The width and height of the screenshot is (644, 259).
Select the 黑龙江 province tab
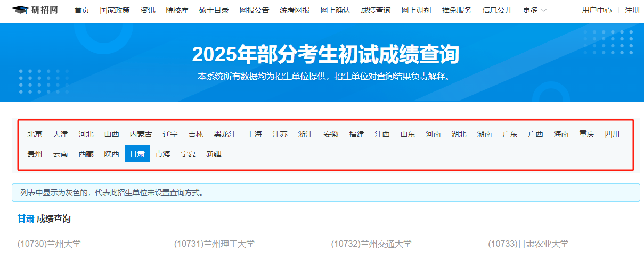point(225,134)
